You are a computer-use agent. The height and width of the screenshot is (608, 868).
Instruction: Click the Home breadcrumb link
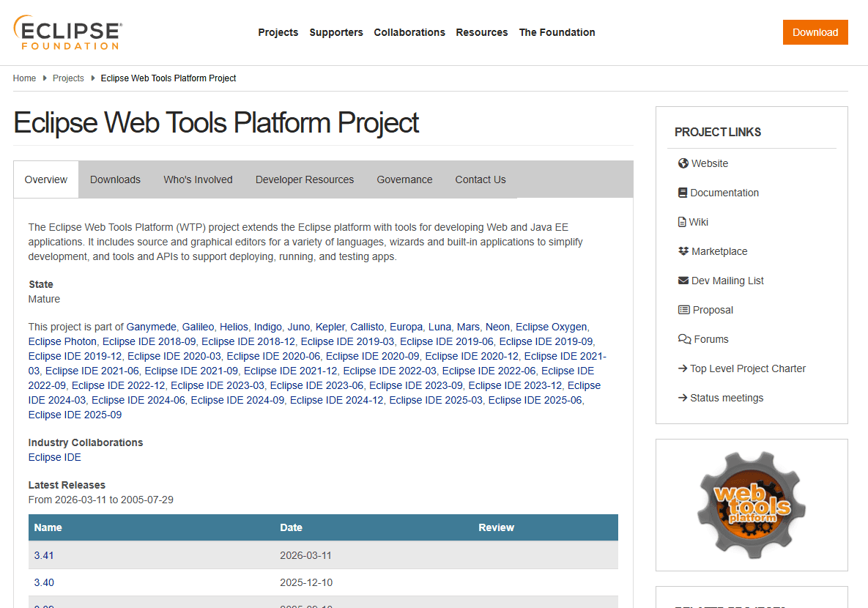24,78
